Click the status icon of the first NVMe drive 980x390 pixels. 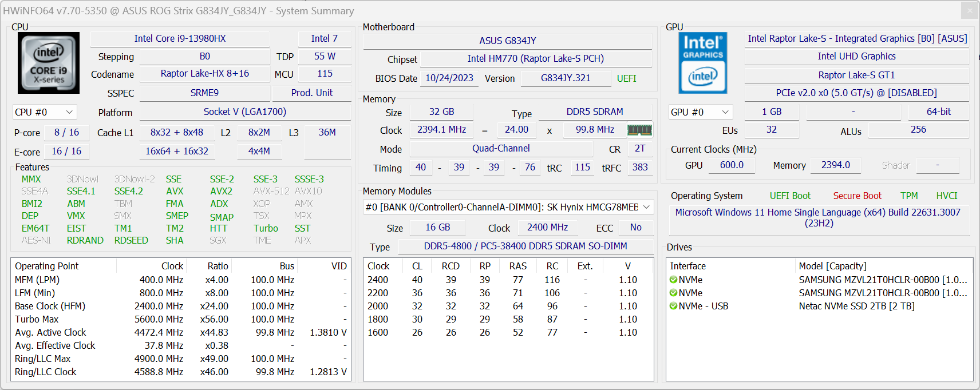pos(673,280)
